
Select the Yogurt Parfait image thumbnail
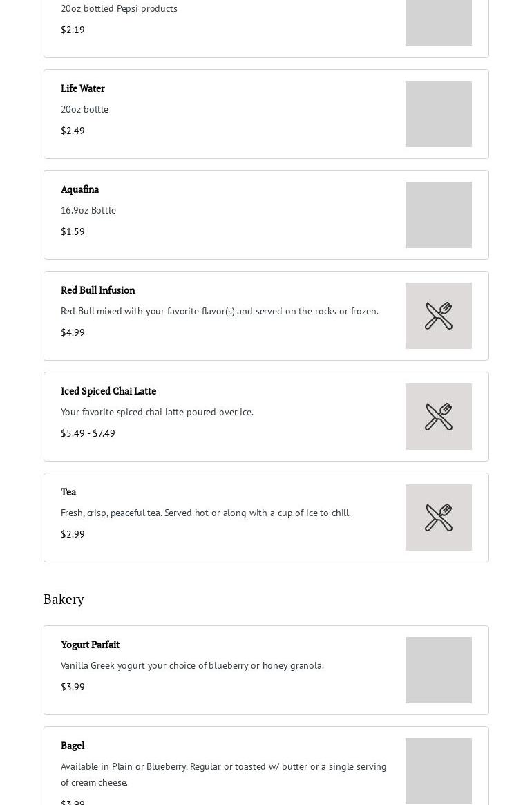point(439,670)
